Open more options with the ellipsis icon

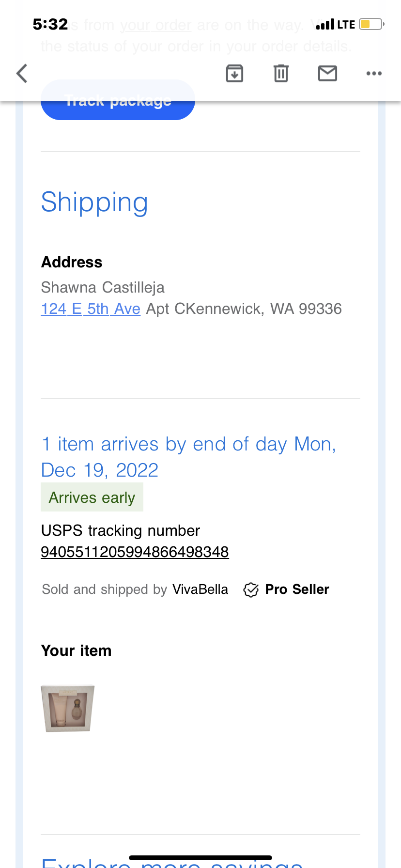pos(374,73)
